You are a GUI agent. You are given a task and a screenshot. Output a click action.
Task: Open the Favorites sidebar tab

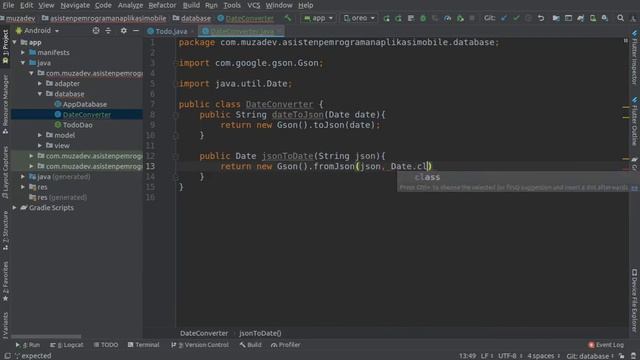coord(5,282)
